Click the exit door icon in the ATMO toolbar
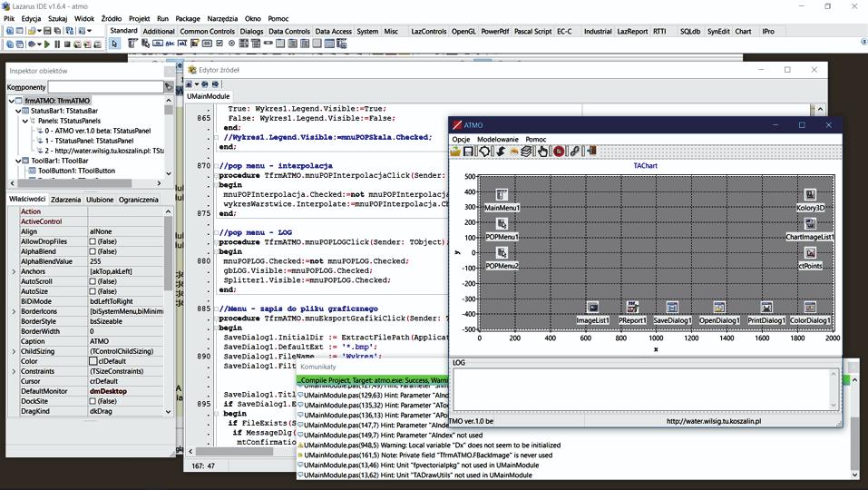 [591, 151]
